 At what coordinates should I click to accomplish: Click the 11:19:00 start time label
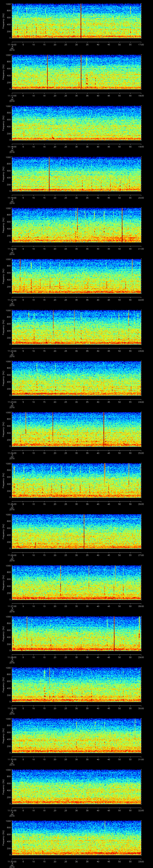point(12,198)
